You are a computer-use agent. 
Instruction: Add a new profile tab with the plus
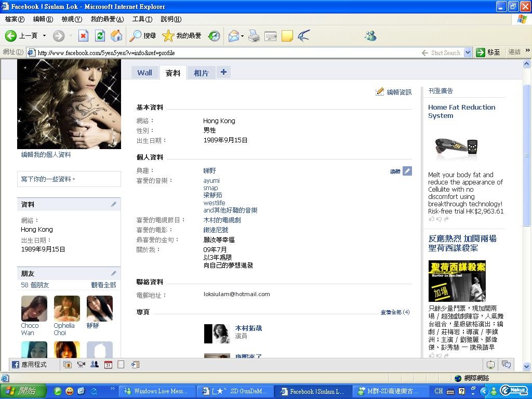pos(223,72)
